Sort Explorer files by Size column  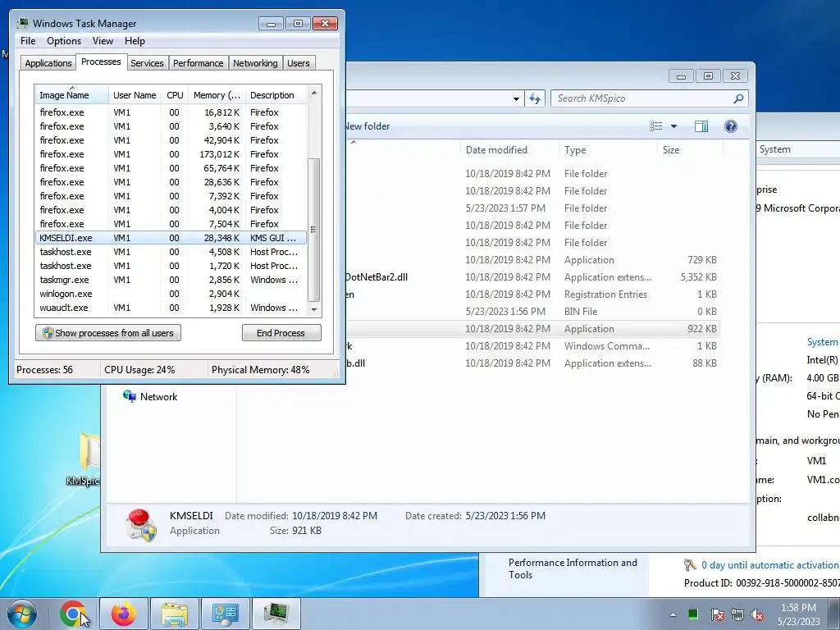(690, 150)
